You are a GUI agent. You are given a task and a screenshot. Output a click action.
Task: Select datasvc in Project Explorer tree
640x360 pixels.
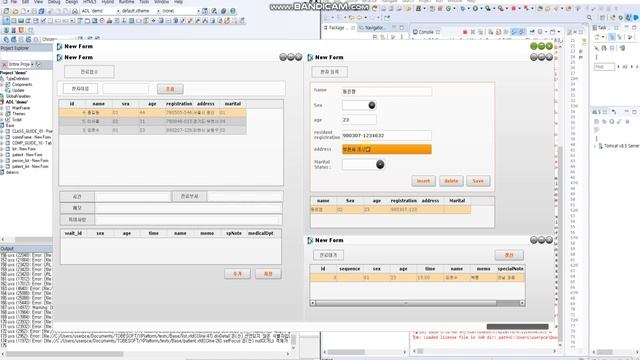[12, 172]
